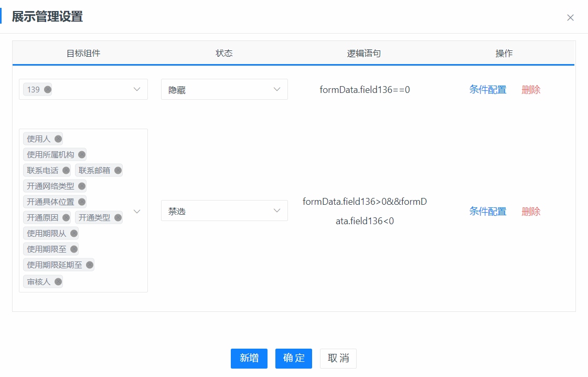Image resolution: width=588 pixels, height=377 pixels.
Task: Open 条件配置 for the 禁选 row
Action: pos(487,212)
